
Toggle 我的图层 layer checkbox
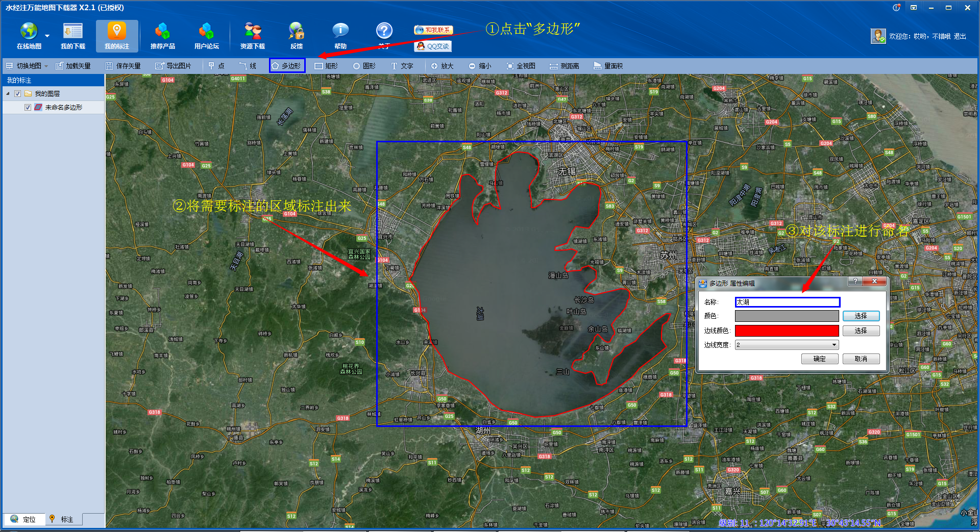click(x=17, y=94)
